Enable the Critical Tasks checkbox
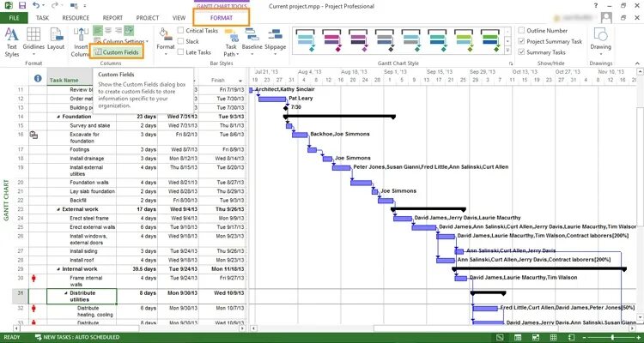Viewport: 644px width, 343px height. tap(180, 30)
